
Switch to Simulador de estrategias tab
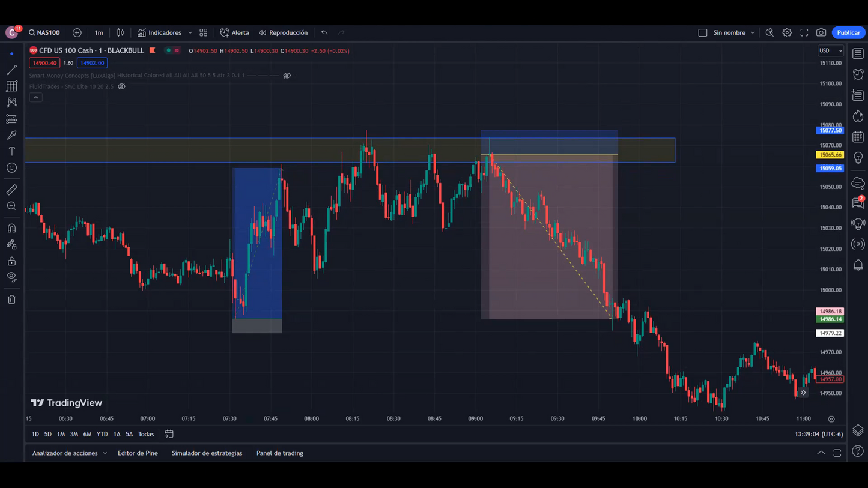coord(207,453)
